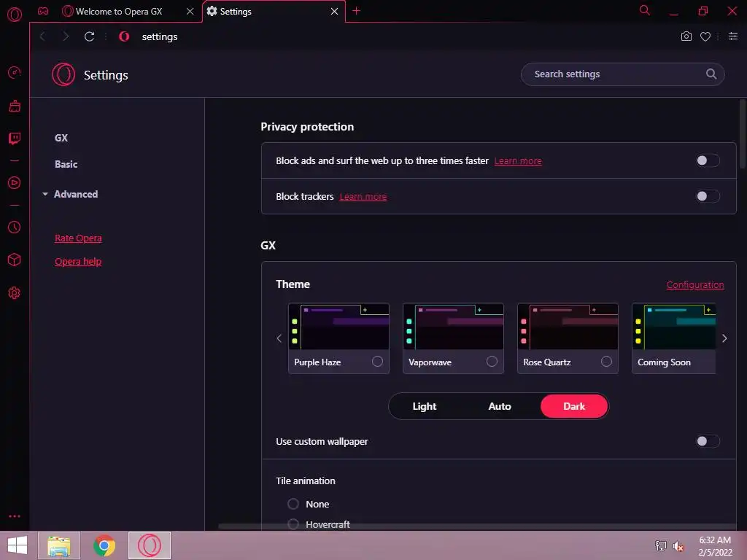Add a new tab with plus

pos(356,11)
